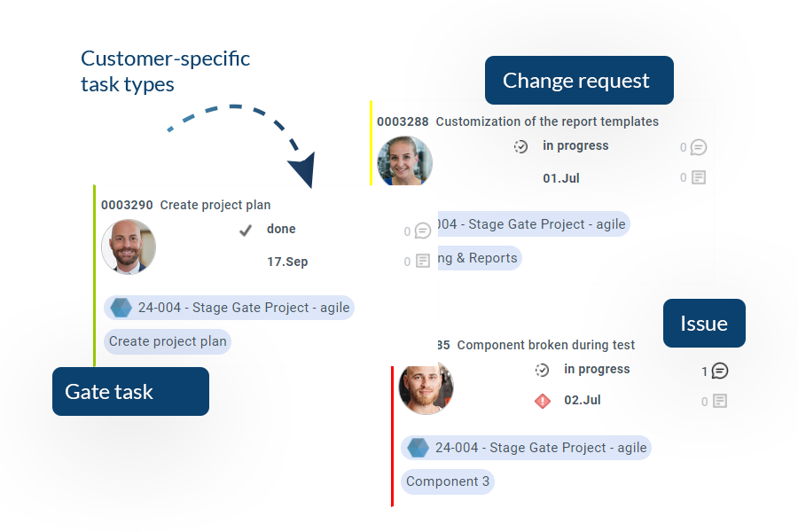The width and height of the screenshot is (798, 532).
Task: Click the comment icon on task 0003288
Action: pos(699,147)
